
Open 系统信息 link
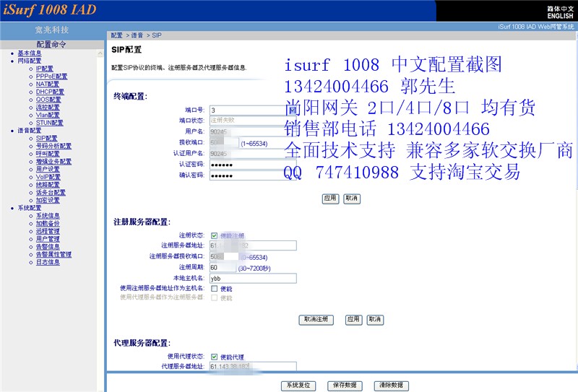[x=48, y=216]
